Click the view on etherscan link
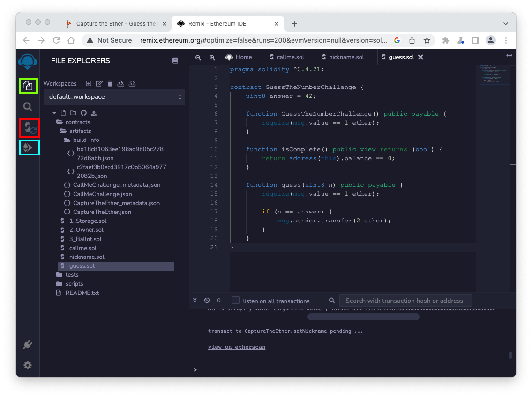 coord(237,347)
